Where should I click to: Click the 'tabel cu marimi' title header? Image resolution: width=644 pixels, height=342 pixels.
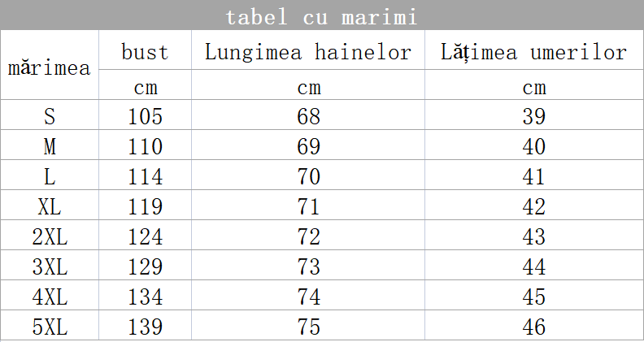click(321, 17)
